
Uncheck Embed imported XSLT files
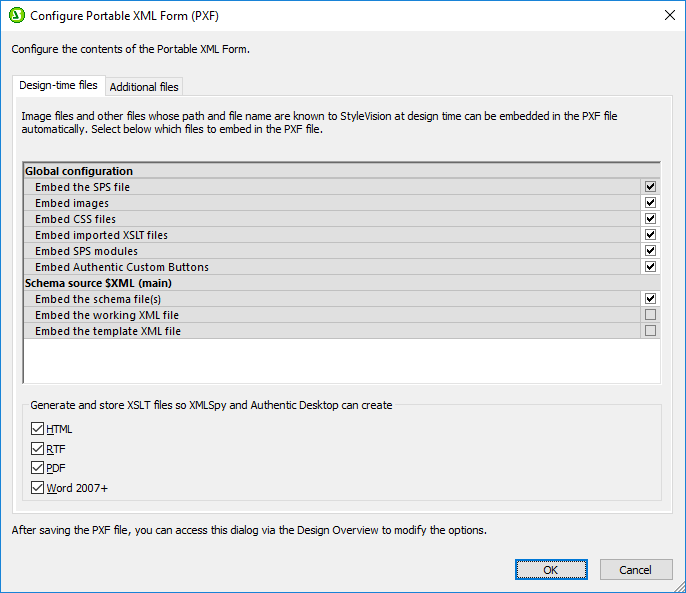coord(650,235)
